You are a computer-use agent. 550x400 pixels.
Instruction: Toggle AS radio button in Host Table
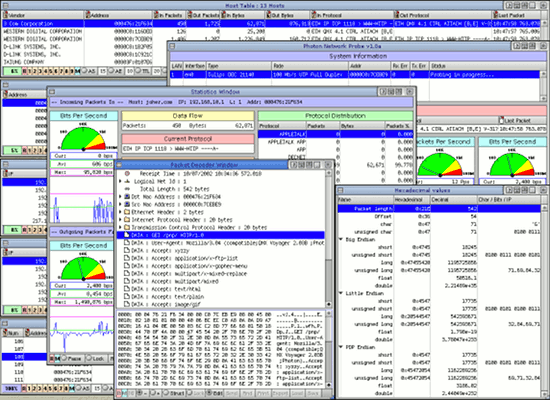pyautogui.click(x=84, y=71)
